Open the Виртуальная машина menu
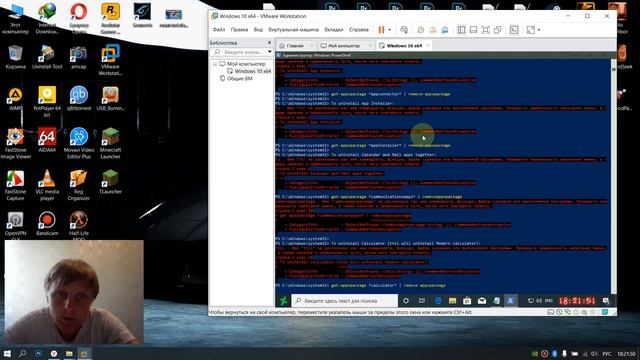 [293, 30]
